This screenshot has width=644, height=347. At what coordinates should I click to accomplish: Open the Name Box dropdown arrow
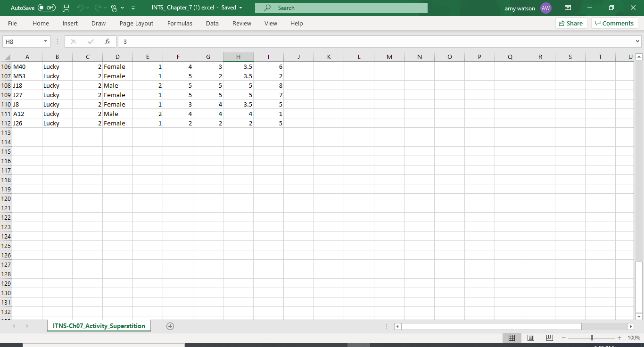[x=46, y=41]
